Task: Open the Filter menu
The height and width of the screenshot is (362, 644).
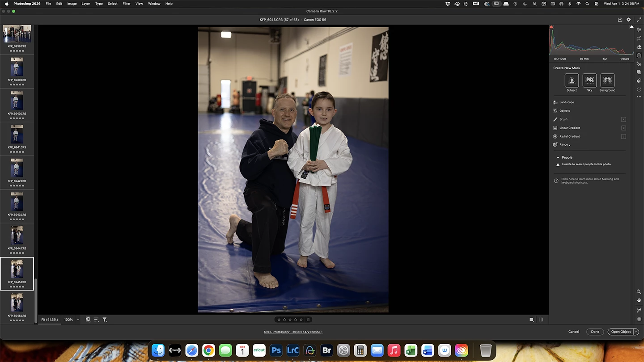Action: pyautogui.click(x=127, y=4)
